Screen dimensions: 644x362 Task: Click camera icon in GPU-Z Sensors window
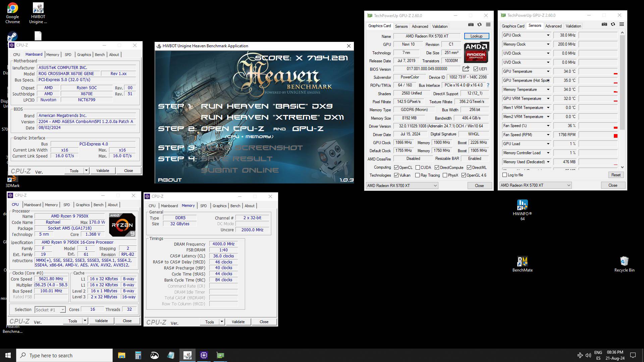[604, 24]
